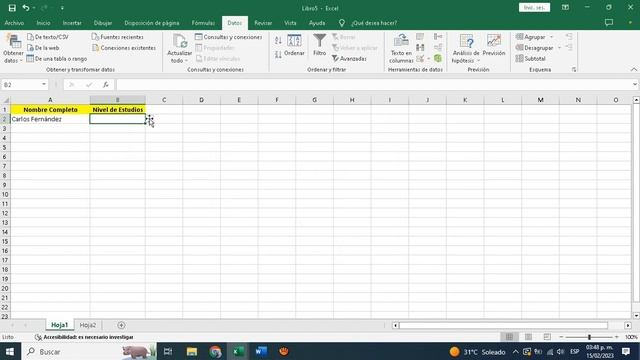Screen dimensions: 640x360
Task: Switch to the Vista tab
Action: point(290,23)
